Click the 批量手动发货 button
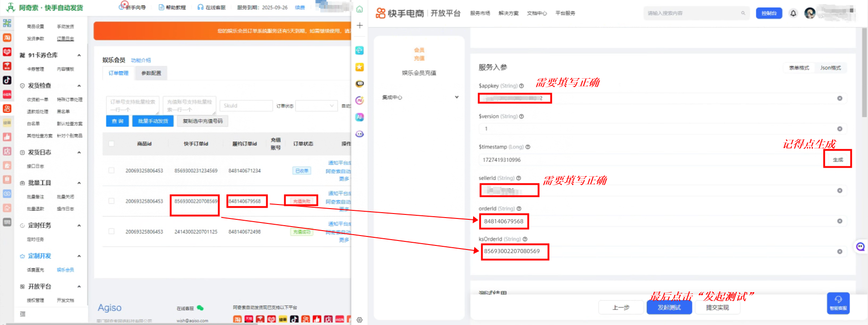The image size is (868, 325). coord(153,121)
